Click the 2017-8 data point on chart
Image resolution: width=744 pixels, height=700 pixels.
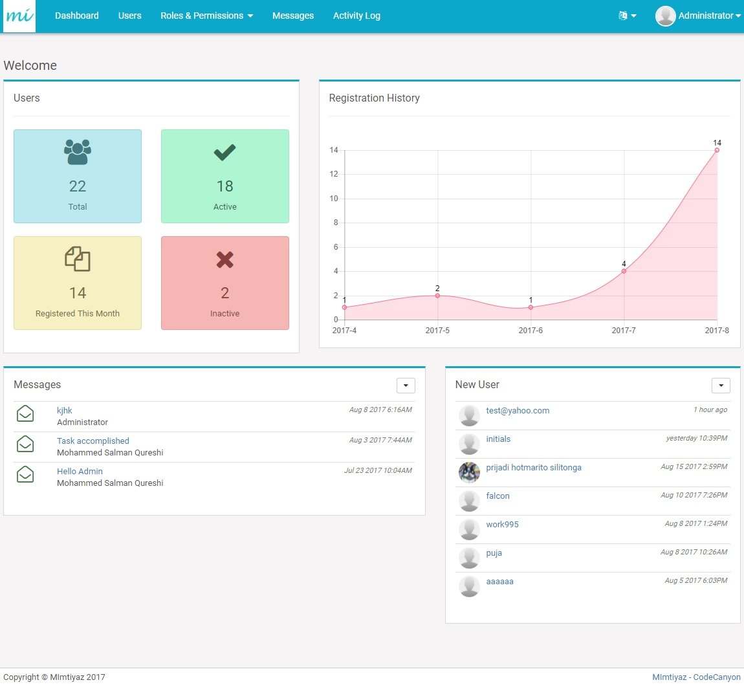point(717,150)
